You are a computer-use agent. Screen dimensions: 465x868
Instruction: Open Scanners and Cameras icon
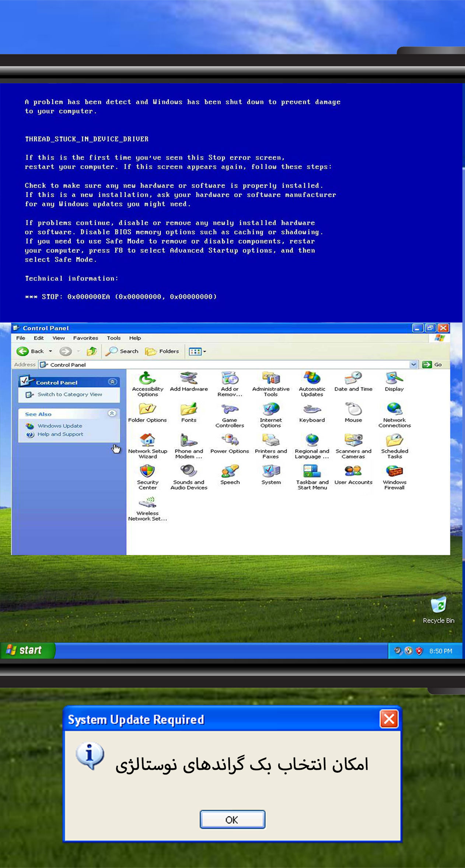pos(353,446)
